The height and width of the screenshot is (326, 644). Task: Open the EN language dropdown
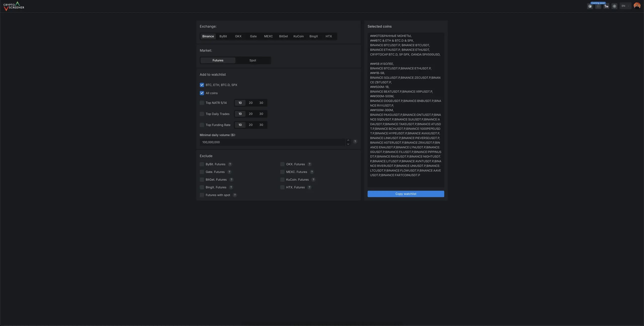[x=625, y=6]
